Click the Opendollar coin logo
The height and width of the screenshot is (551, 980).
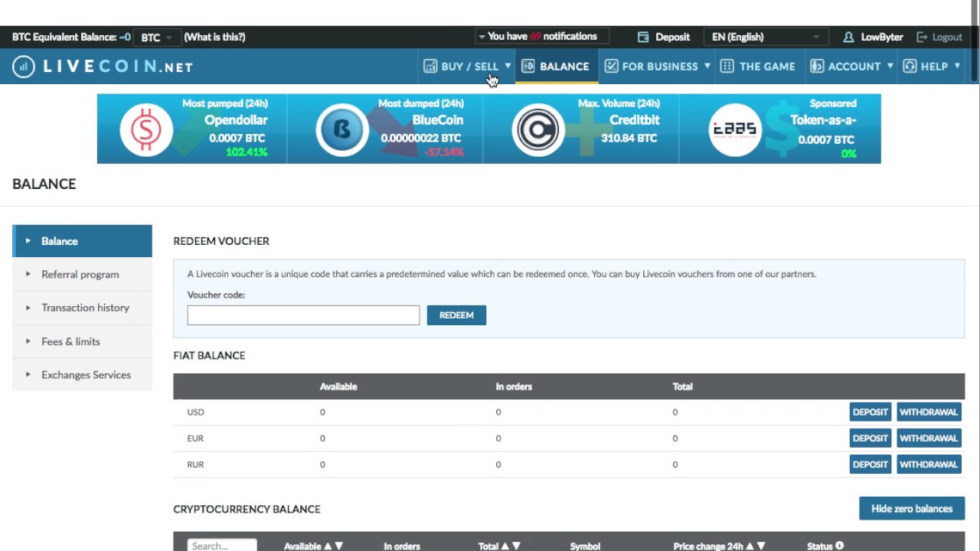[x=146, y=130]
